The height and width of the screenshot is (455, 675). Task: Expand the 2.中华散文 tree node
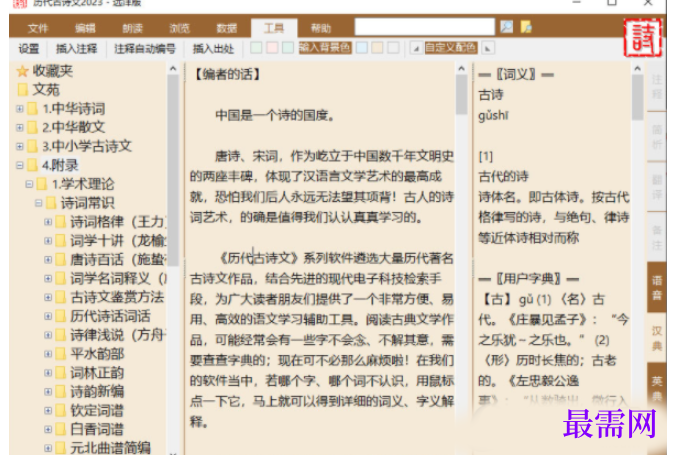pyautogui.click(x=20, y=127)
